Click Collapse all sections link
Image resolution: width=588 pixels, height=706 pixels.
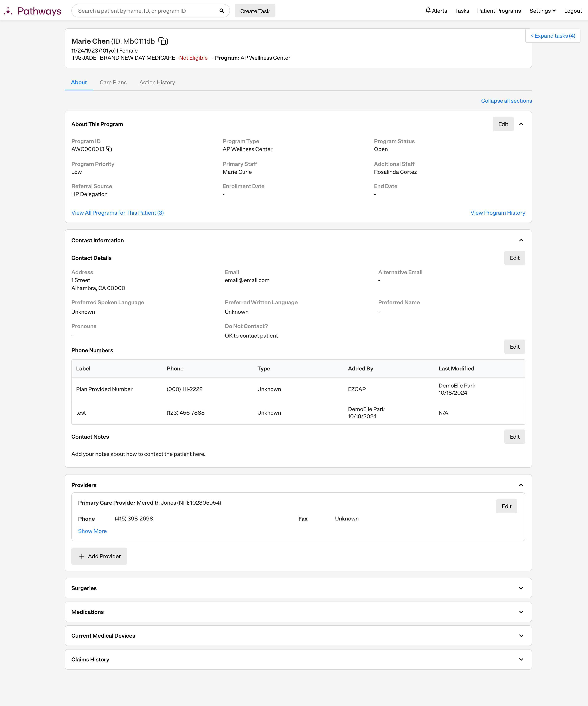click(x=506, y=101)
